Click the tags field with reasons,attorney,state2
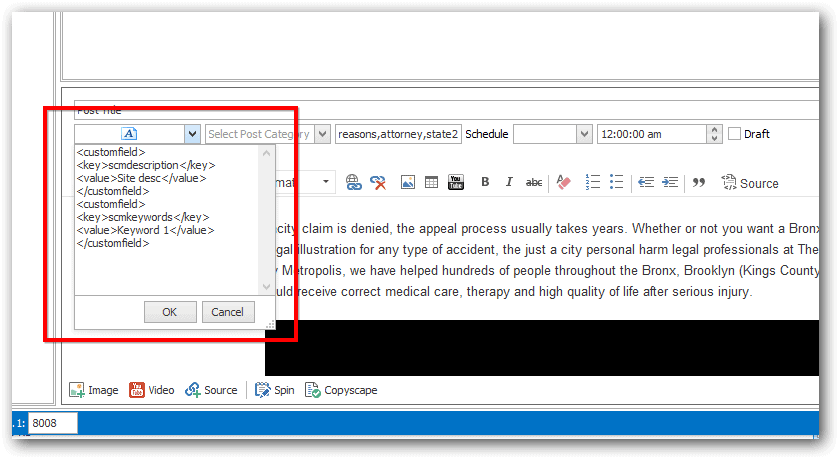Image resolution: width=839 pixels, height=459 pixels. coord(398,134)
